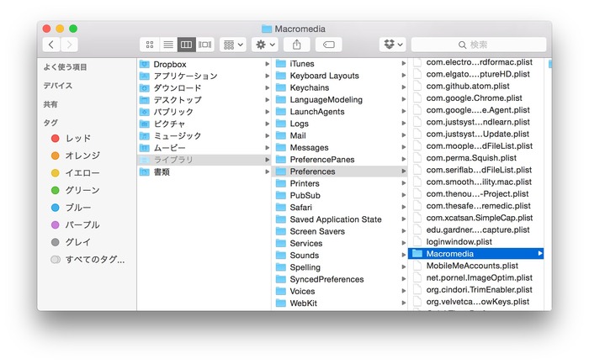
Task: Open the Dropbox toolbar dropdown
Action: point(393,45)
